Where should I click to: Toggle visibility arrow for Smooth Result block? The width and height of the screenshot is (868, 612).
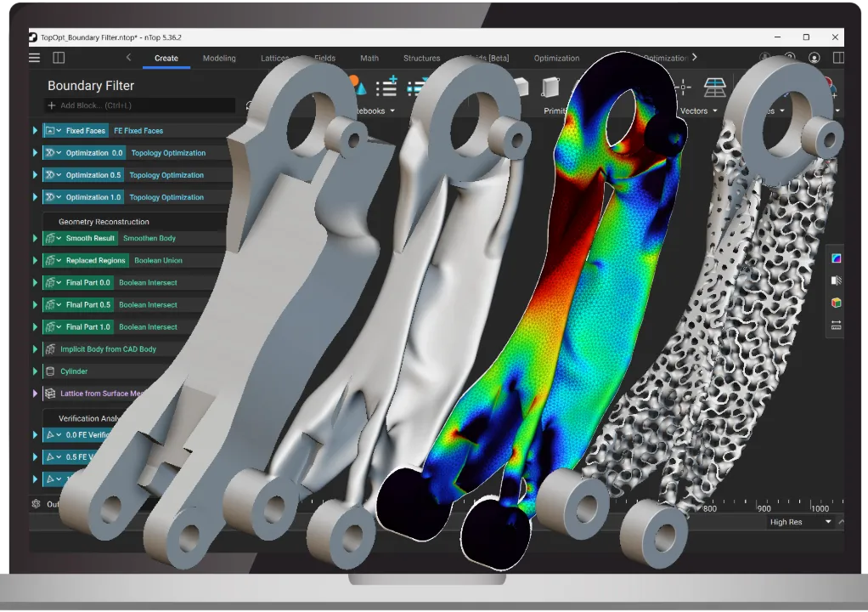tap(35, 239)
